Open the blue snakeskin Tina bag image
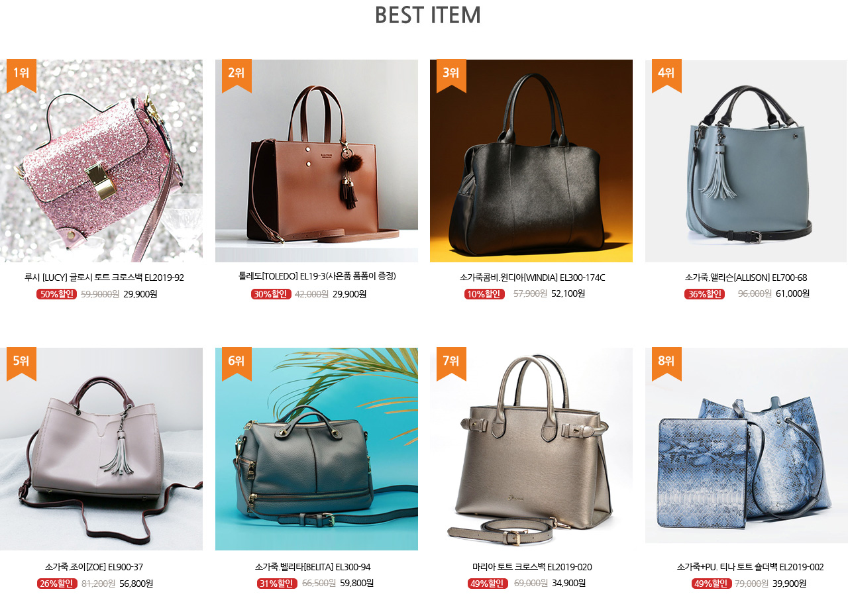Image resolution: width=848 pixels, height=616 pixels. 747,446
